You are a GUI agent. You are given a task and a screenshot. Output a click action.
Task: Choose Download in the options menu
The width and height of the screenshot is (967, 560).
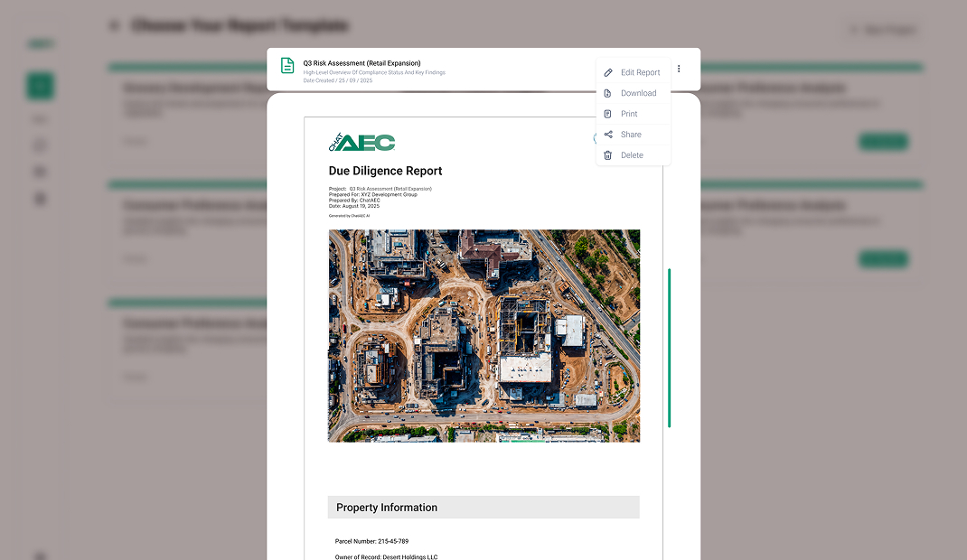tap(634, 93)
